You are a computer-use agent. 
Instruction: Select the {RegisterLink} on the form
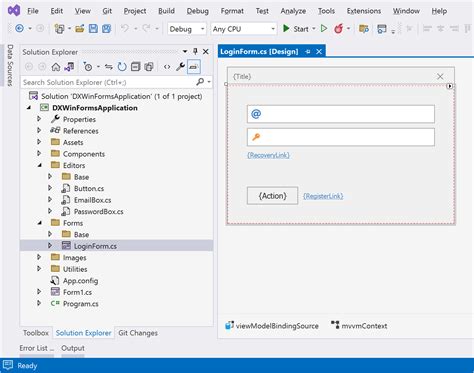point(323,196)
